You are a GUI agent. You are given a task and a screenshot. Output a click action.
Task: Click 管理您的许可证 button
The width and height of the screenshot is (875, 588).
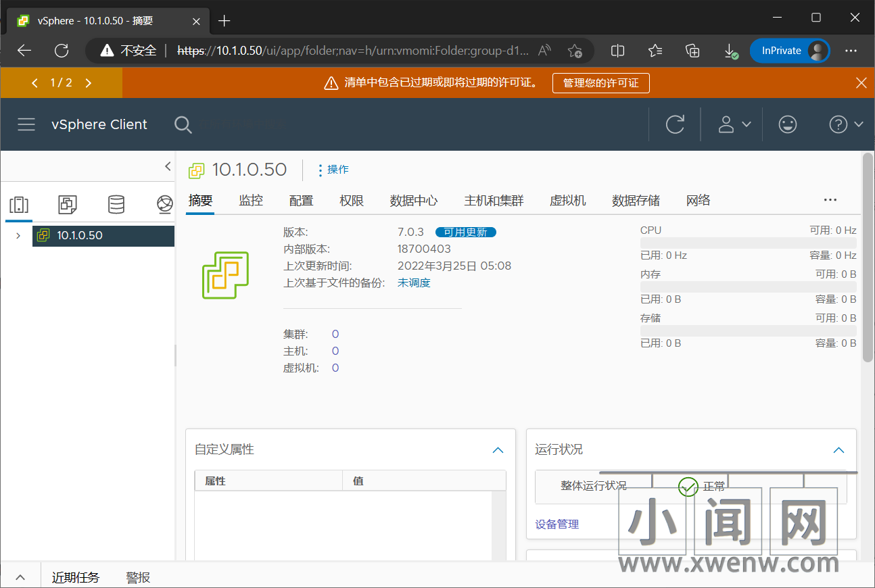600,83
